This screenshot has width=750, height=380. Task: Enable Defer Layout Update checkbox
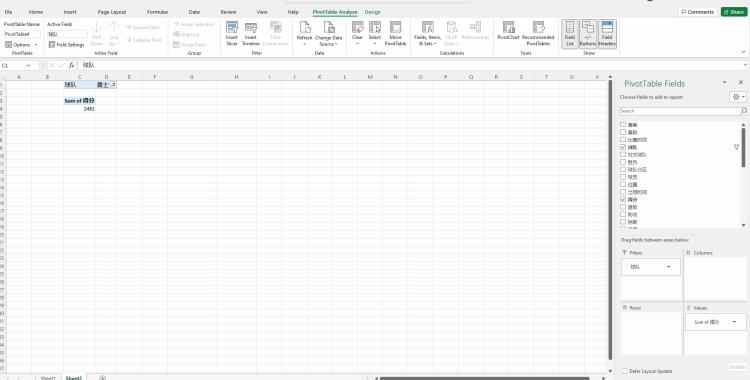pyautogui.click(x=625, y=371)
